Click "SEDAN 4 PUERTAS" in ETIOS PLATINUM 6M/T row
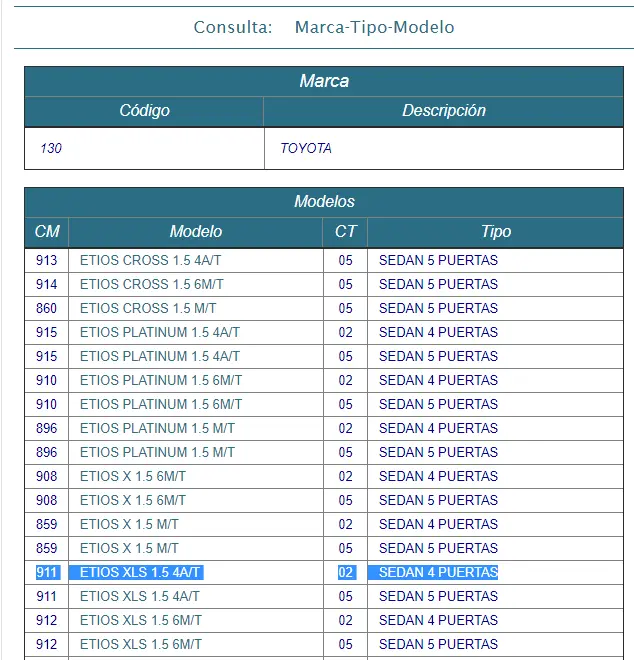 [x=438, y=380]
